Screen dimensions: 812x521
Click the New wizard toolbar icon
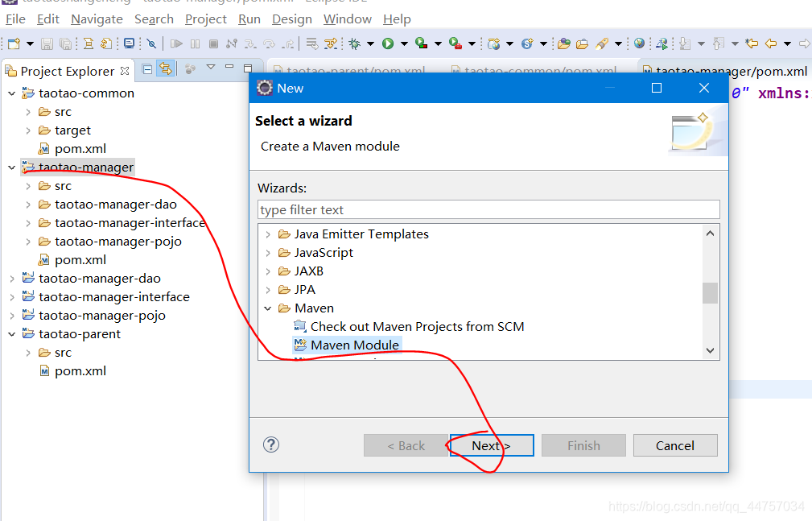pos(14,43)
